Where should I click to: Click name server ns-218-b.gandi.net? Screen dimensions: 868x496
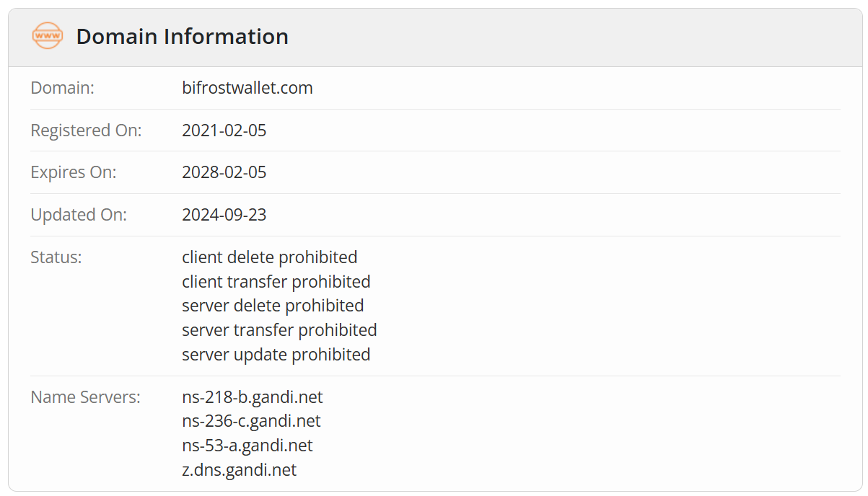(253, 397)
